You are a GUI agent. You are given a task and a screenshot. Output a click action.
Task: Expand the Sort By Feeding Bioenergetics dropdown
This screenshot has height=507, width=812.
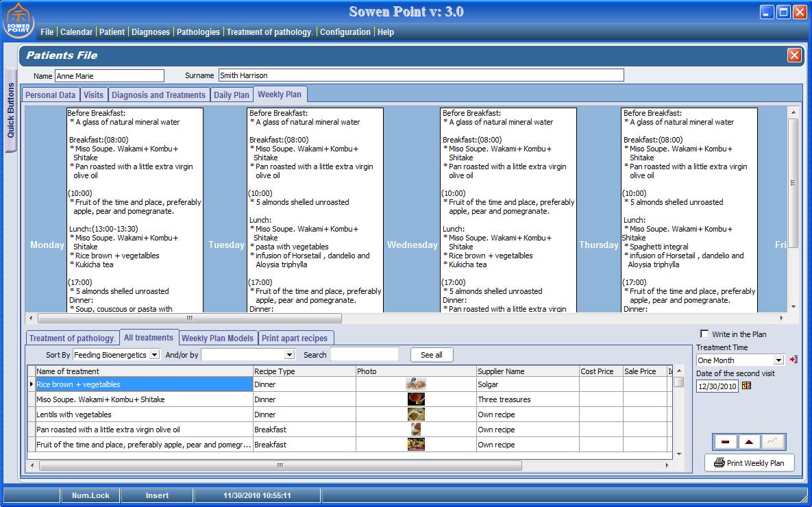[154, 355]
